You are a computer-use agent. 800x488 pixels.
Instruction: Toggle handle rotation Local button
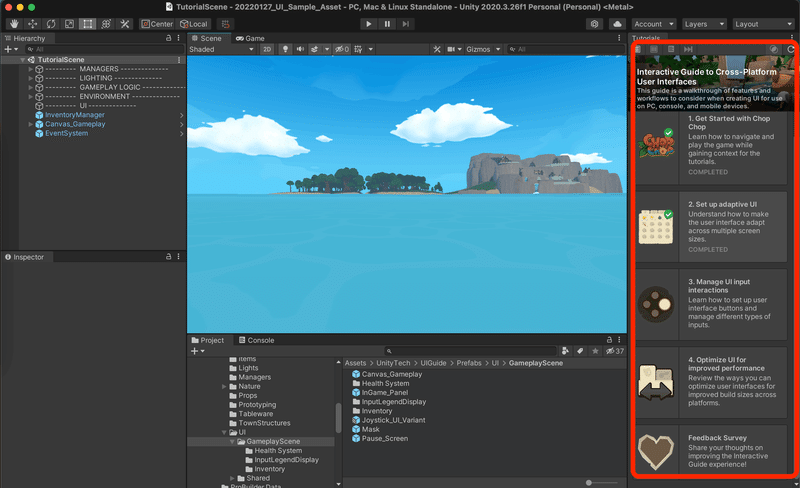[x=194, y=24]
